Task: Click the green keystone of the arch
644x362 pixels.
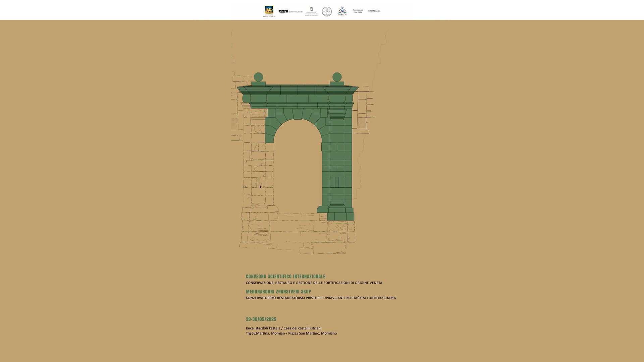Action: tap(298, 114)
